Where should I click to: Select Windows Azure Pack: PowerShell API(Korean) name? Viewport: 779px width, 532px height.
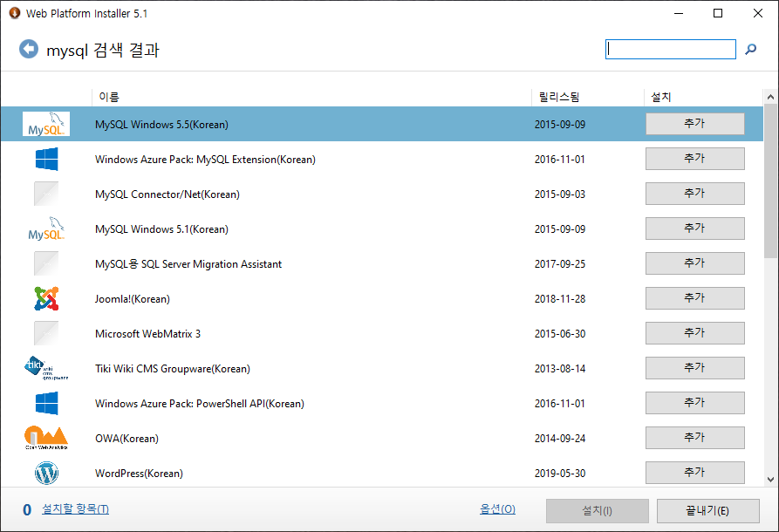[200, 403]
